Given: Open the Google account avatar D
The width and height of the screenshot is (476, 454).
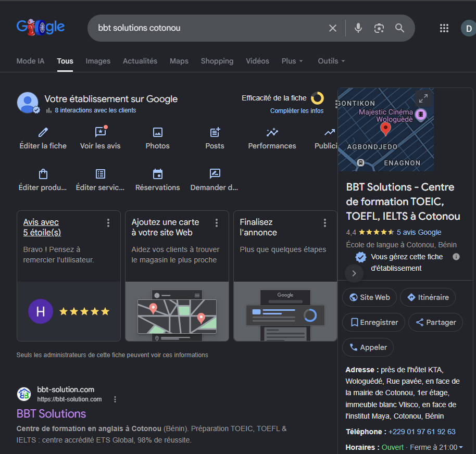Looking at the screenshot, I should [x=468, y=28].
